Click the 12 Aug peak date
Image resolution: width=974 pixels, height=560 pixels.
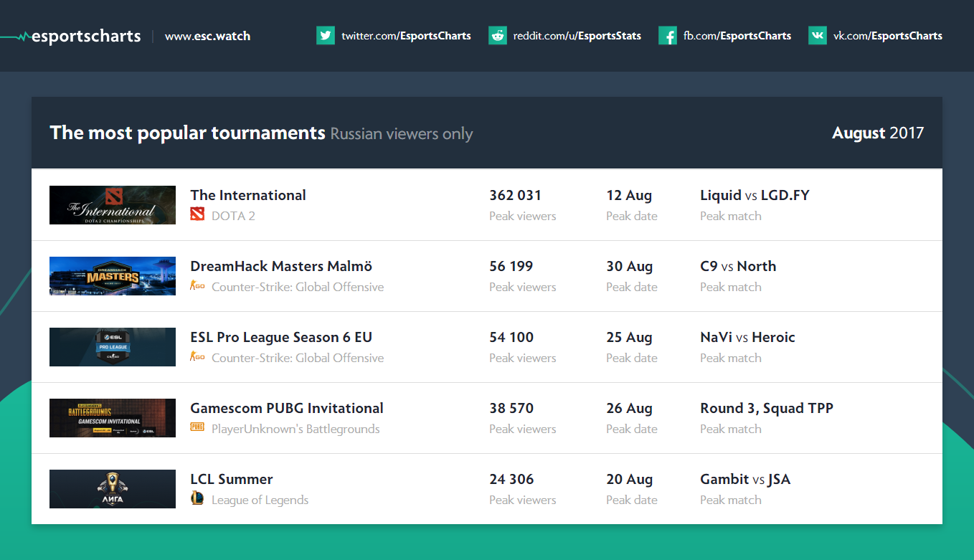click(x=629, y=196)
